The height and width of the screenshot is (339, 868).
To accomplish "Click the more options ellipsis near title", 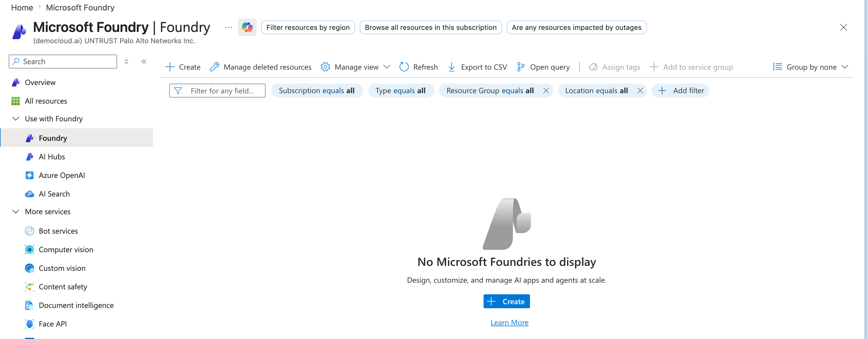I will coord(229,27).
